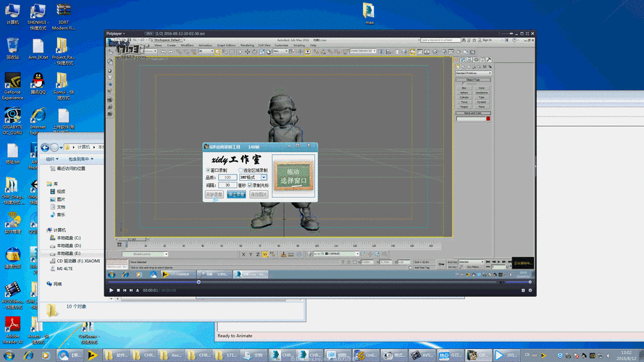Click the 保存图片 button
The width and height of the screenshot is (644, 362).
[x=259, y=194]
